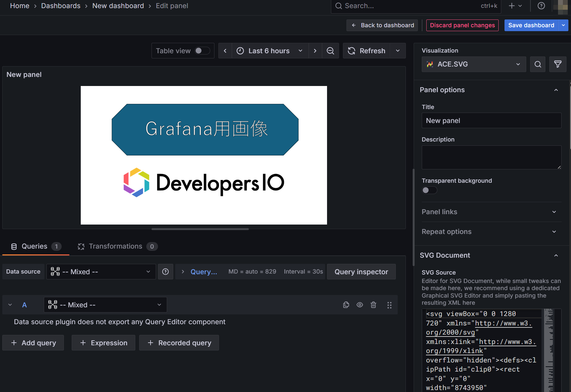Click the panel resize handle bar
Viewport: 571px width, 392px height.
point(200,229)
